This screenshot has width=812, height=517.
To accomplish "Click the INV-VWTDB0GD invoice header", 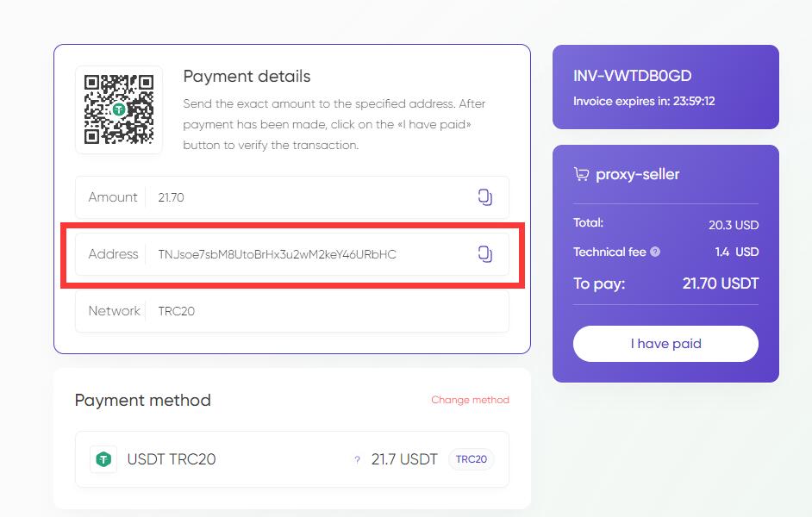I will click(630, 75).
